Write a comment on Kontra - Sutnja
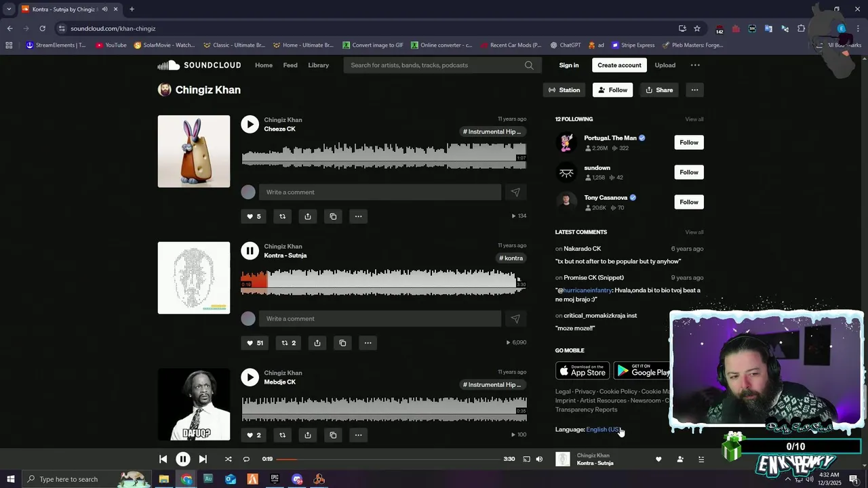This screenshot has width=868, height=488. pyautogui.click(x=380, y=319)
